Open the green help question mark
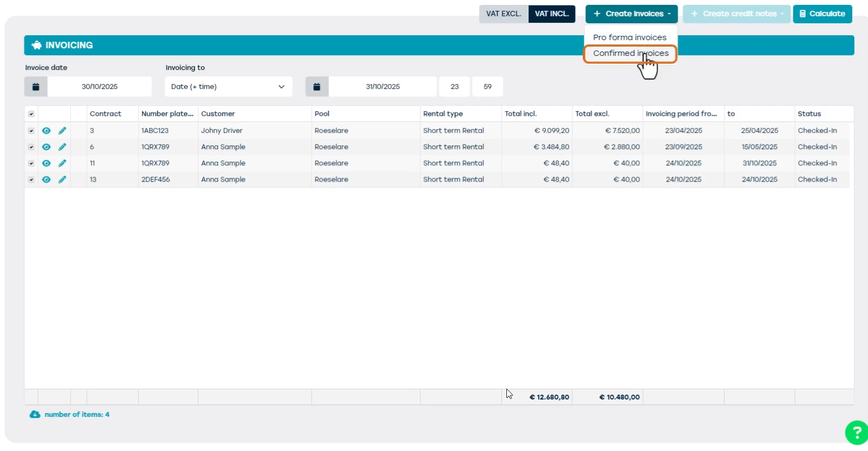Image resolution: width=868 pixels, height=451 pixels. [856, 433]
